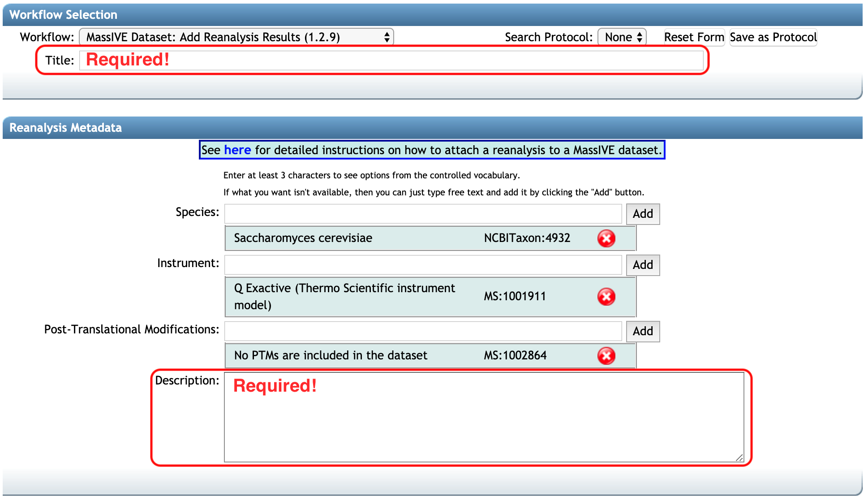Focus the Species text field
The image size is (868, 501).
coord(423,214)
